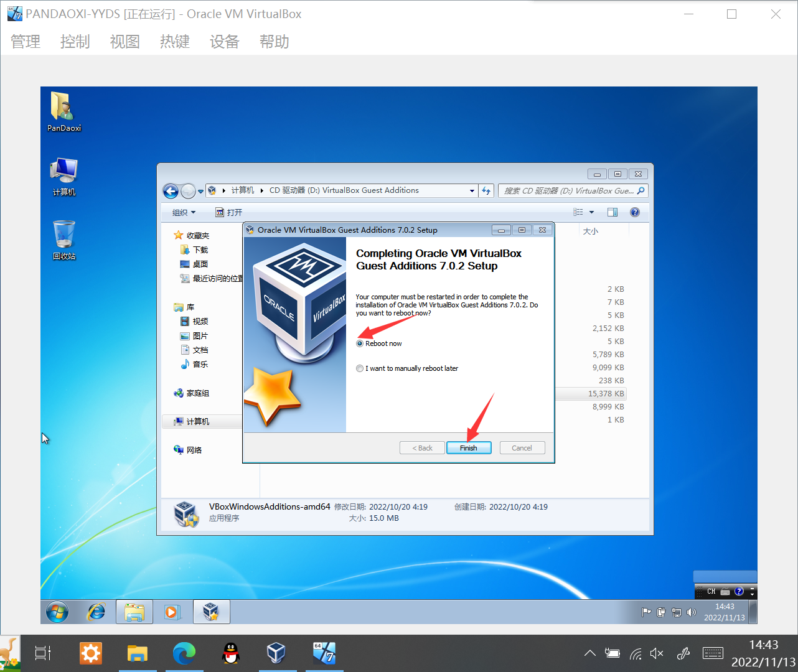Open VirtualBox Manager on host taskbar
This screenshot has width=798, height=672.
(276, 653)
